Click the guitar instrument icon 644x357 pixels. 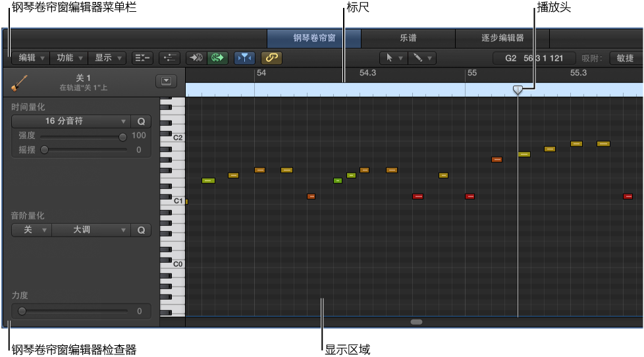pos(19,82)
